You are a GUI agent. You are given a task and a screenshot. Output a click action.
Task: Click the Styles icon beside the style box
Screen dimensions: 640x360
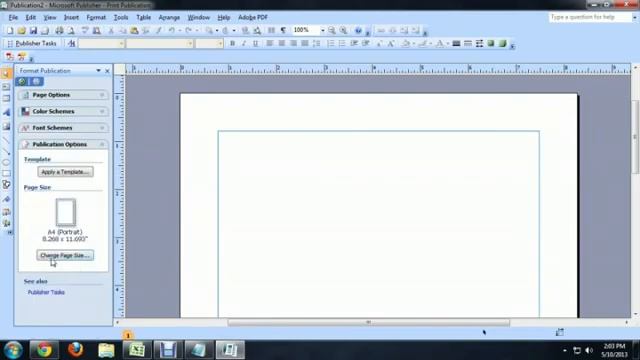pos(72,44)
